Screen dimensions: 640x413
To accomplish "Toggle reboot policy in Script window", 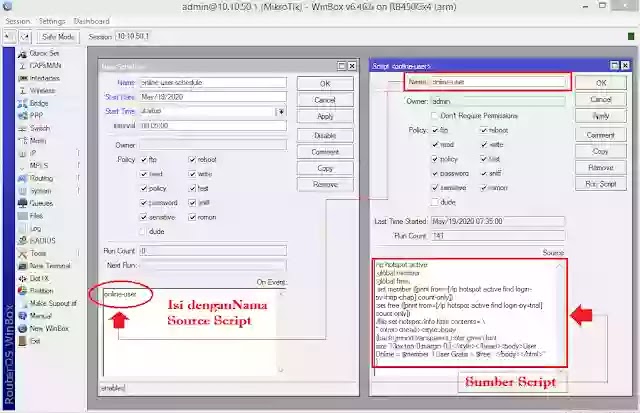I will click(484, 130).
